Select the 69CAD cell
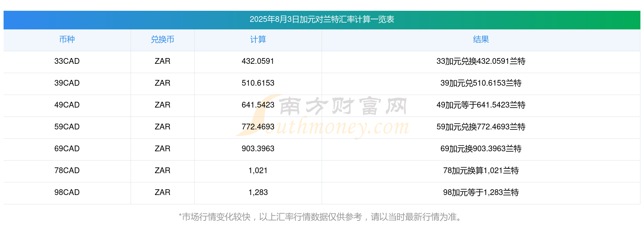The height and width of the screenshot is (233, 644). click(x=67, y=149)
